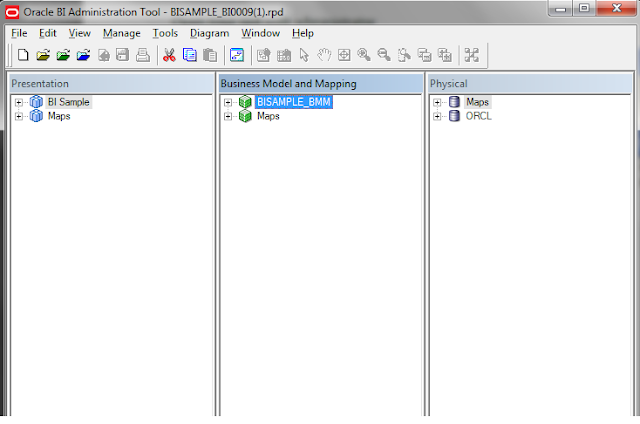The height and width of the screenshot is (424, 640).
Task: Click the ORCL database cylinder icon
Action: [454, 116]
